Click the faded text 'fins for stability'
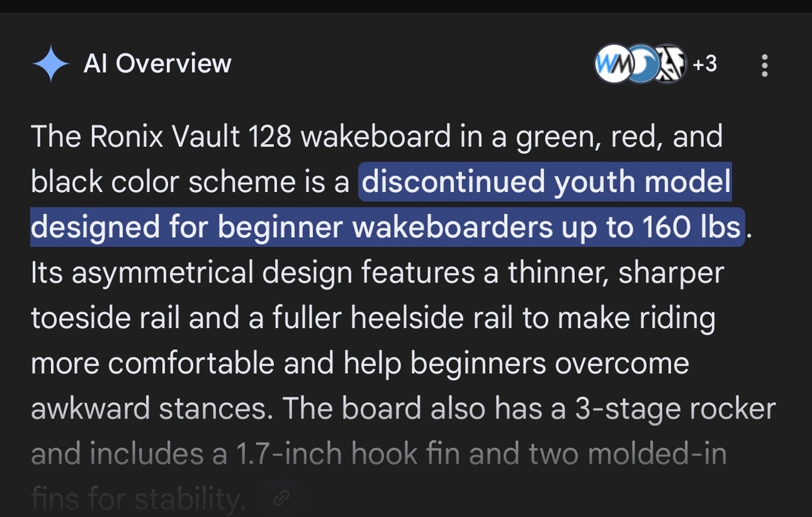 tap(138, 498)
